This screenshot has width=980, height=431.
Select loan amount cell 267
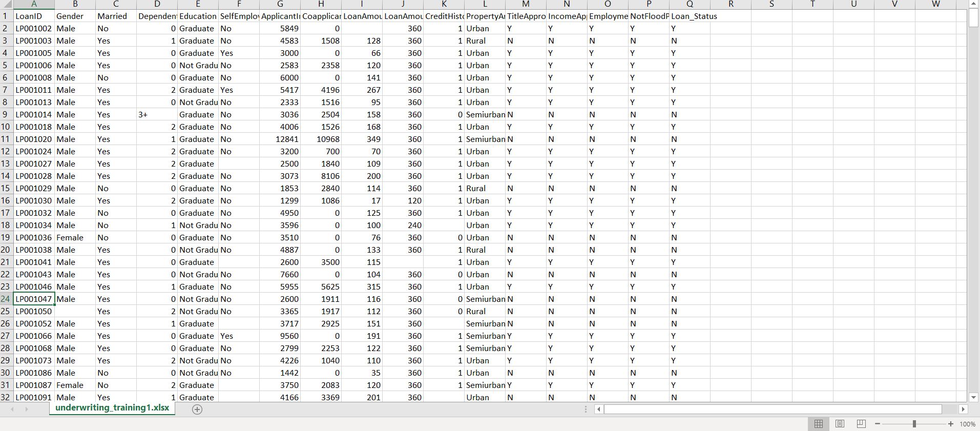click(362, 90)
